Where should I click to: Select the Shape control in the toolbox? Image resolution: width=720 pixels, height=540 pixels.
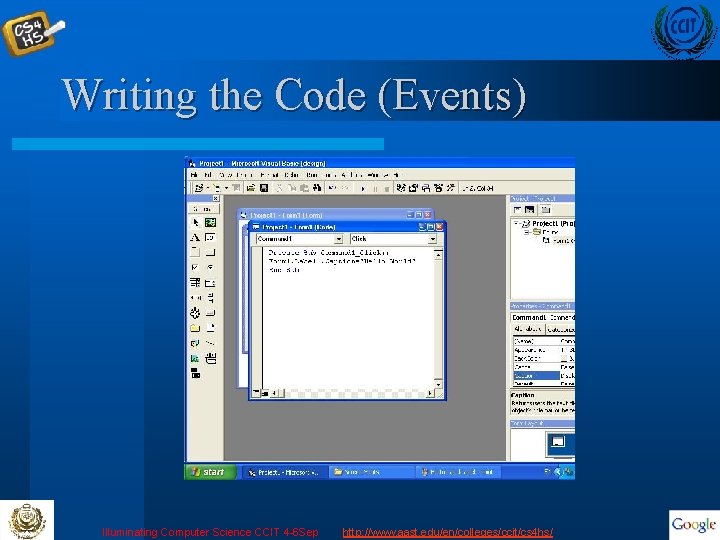point(195,343)
